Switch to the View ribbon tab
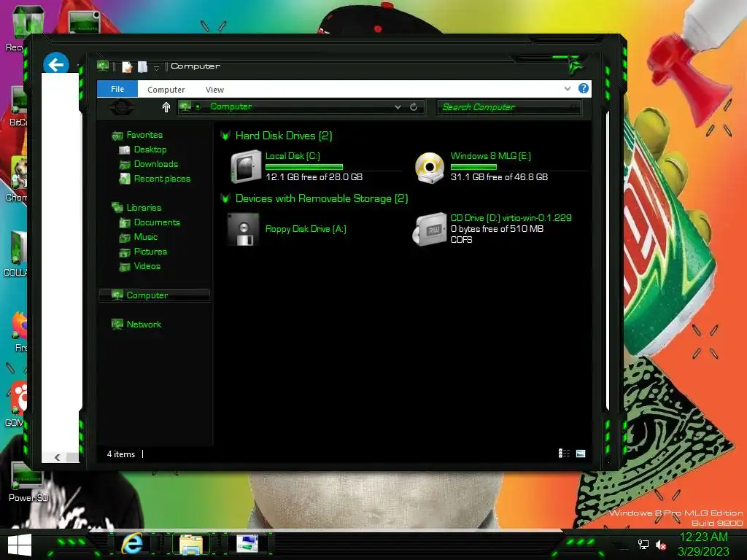The height and width of the screenshot is (560, 747). [214, 90]
